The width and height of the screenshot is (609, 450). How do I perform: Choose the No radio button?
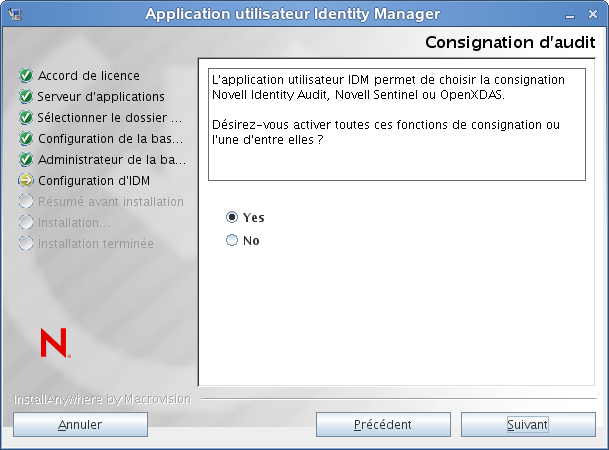click(233, 241)
